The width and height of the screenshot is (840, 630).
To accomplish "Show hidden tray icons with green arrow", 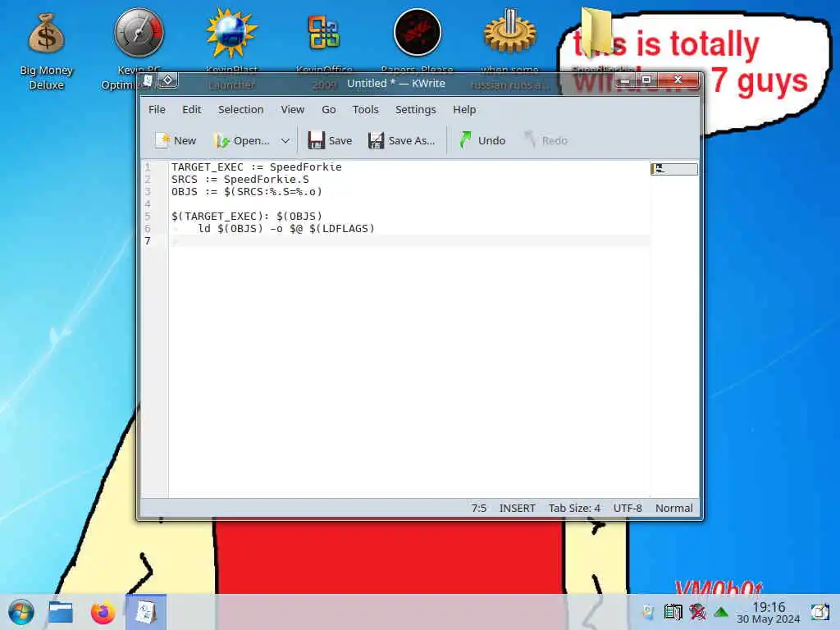I will click(x=721, y=612).
